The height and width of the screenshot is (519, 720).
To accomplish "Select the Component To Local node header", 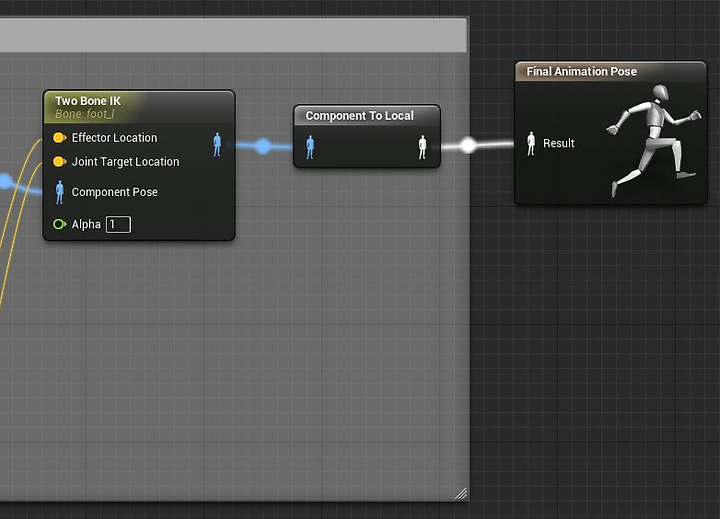I will pyautogui.click(x=366, y=115).
